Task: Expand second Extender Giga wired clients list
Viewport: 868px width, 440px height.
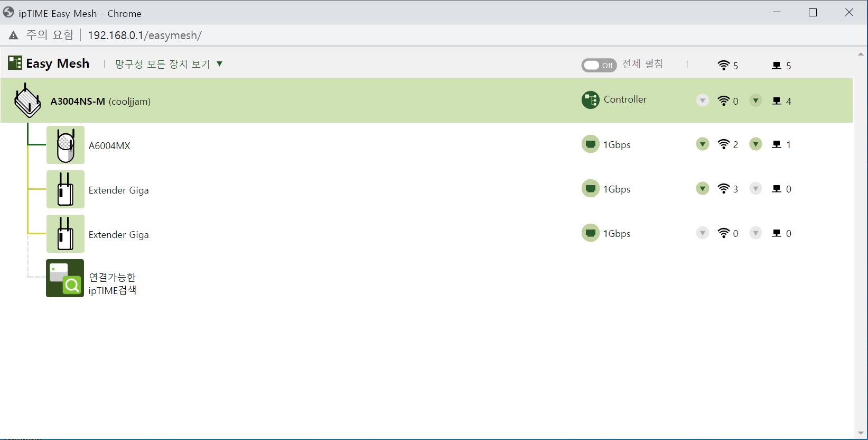Action: click(x=755, y=233)
